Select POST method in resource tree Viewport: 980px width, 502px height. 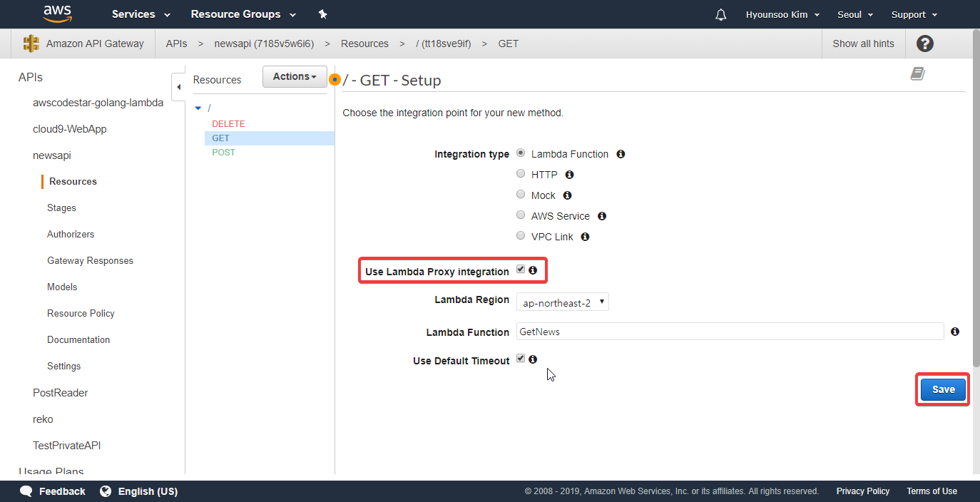pos(223,153)
